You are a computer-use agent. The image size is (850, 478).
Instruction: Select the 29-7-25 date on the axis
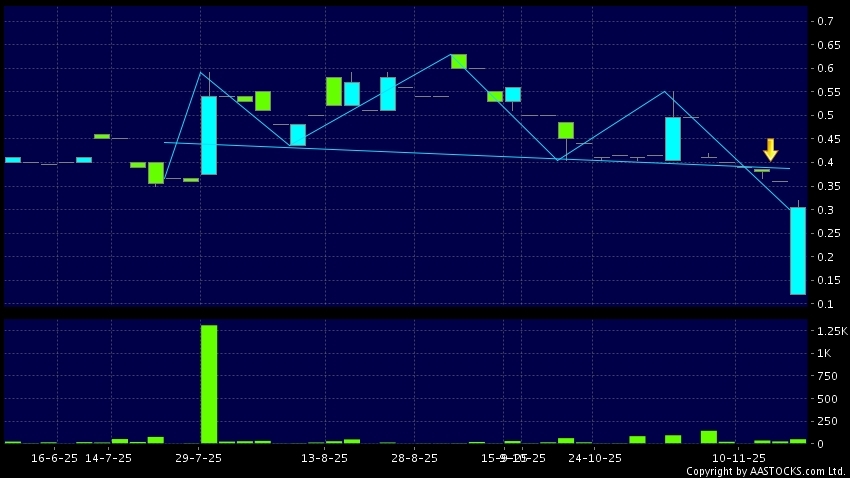coord(198,458)
